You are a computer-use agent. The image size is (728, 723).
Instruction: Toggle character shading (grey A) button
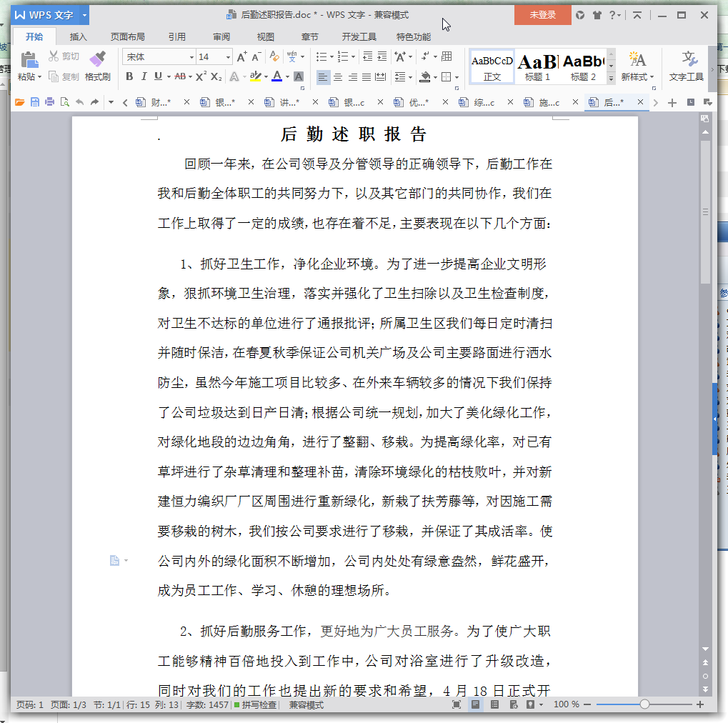(x=299, y=76)
